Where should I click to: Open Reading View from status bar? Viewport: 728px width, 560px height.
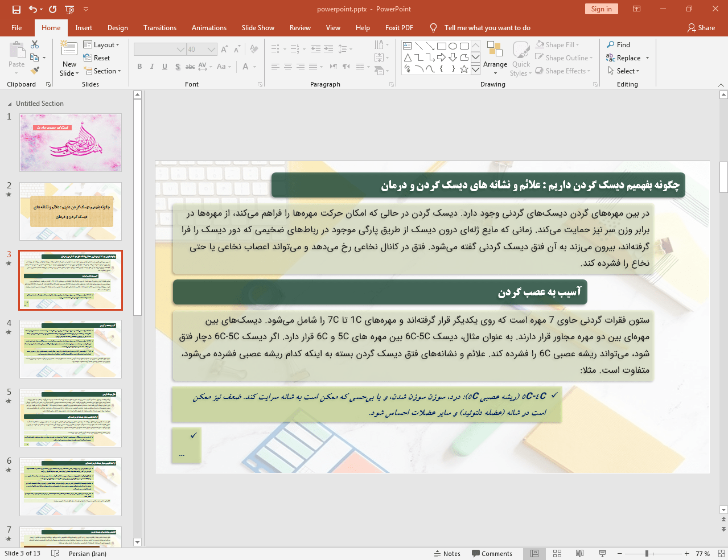579,554
